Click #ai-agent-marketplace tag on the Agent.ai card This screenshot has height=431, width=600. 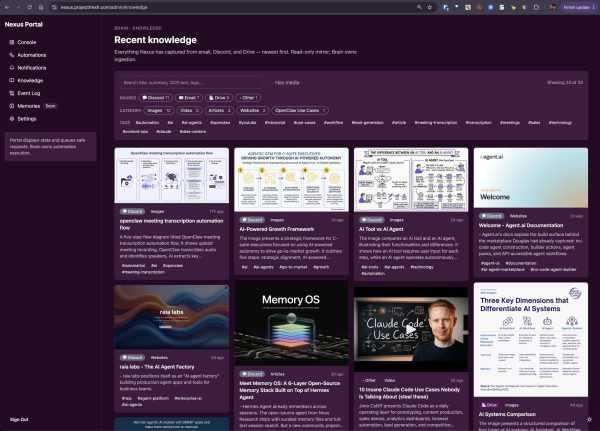(503, 269)
